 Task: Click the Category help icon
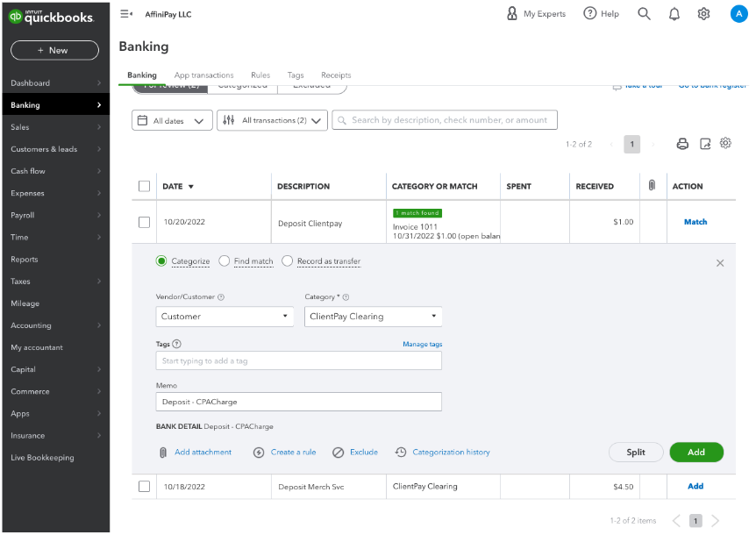click(x=346, y=297)
